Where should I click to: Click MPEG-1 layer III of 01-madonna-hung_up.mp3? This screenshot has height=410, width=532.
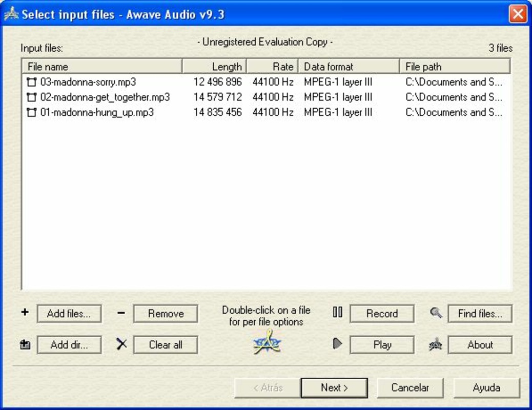point(338,112)
